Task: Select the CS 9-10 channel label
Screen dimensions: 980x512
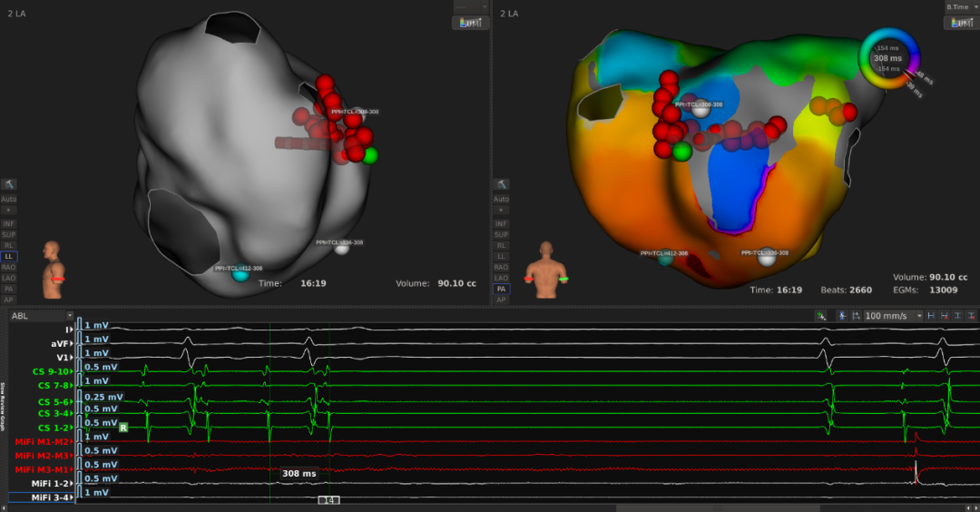Action: [x=51, y=371]
